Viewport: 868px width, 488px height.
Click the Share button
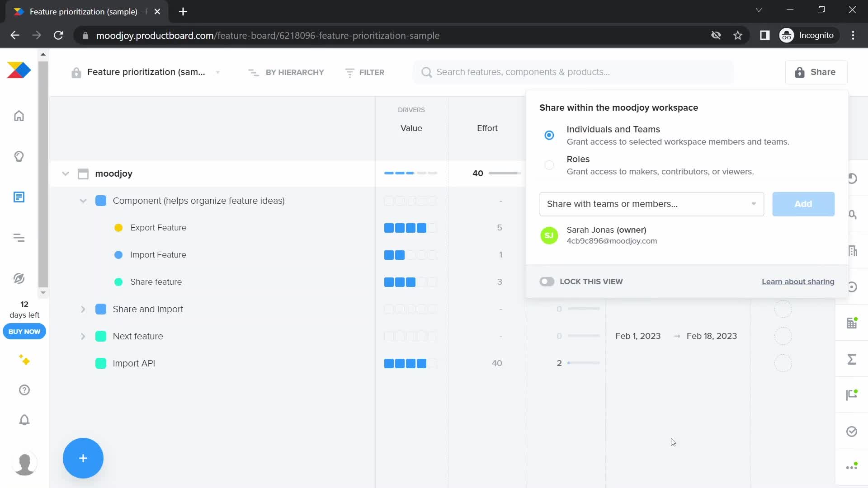pos(816,72)
